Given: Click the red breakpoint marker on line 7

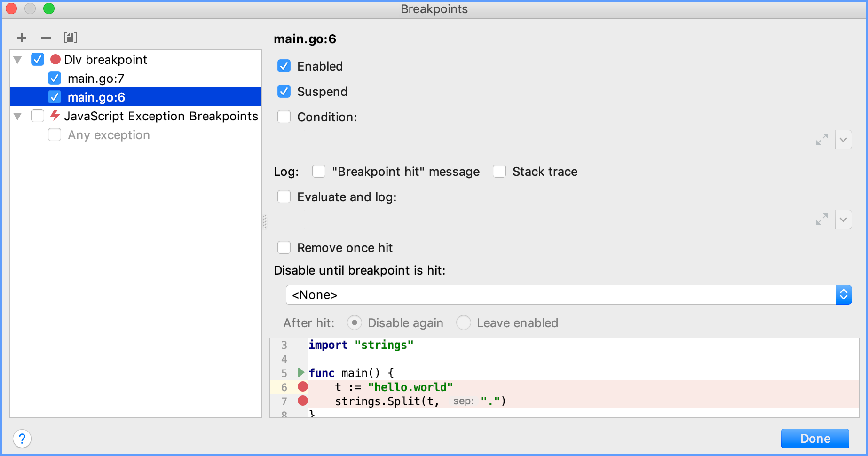Looking at the screenshot, I should click(x=303, y=401).
